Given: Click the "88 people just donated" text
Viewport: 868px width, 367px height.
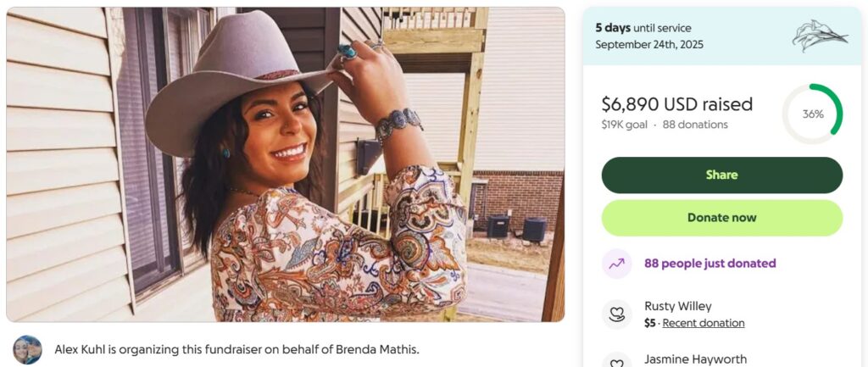Looking at the screenshot, I should [709, 264].
